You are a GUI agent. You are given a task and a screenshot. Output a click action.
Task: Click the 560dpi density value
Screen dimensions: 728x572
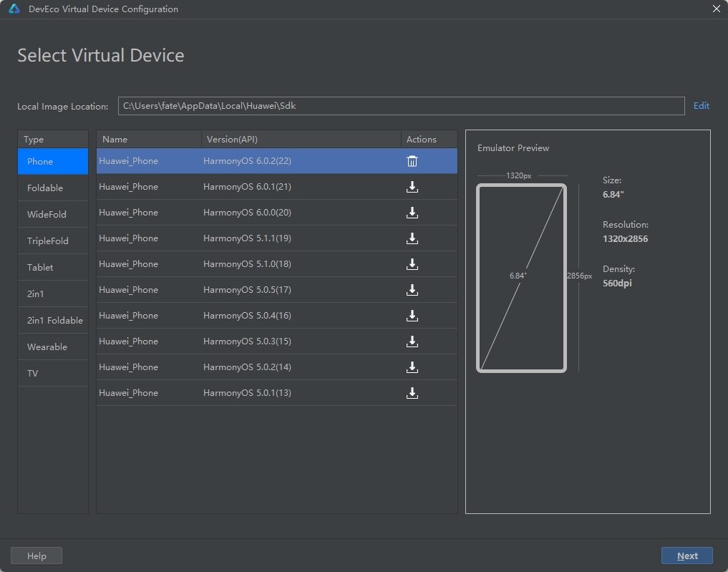[618, 283]
